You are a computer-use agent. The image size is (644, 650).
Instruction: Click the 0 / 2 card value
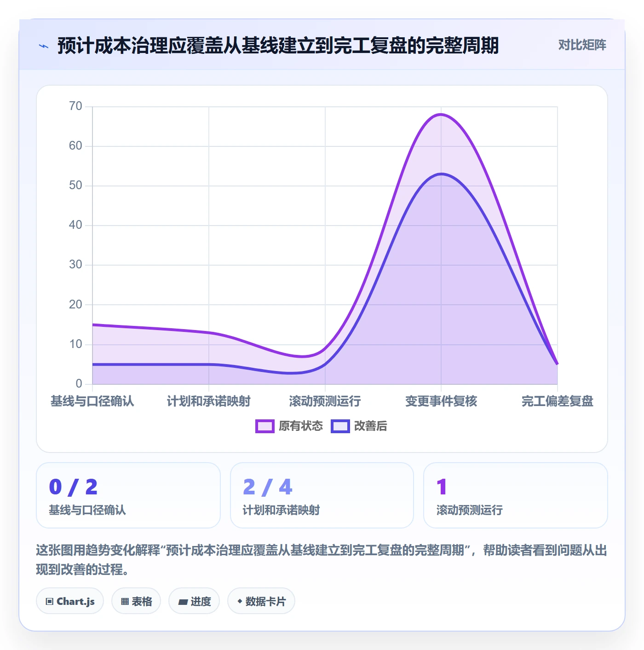74,487
